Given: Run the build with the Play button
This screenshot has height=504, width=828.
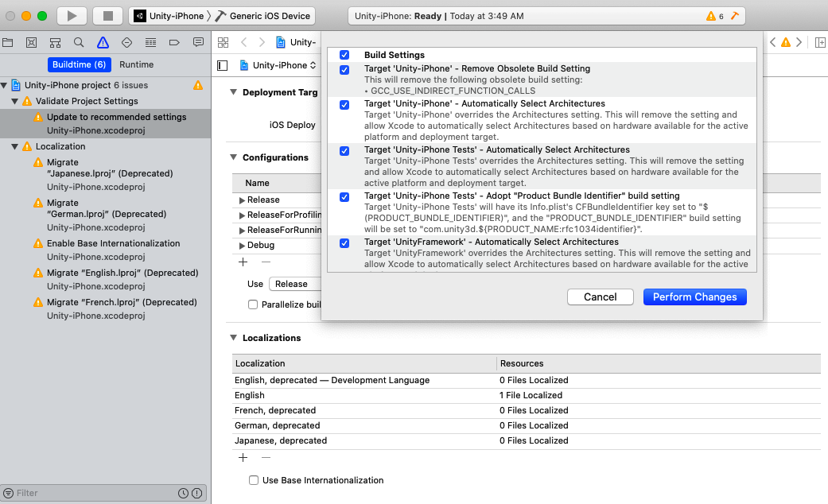Looking at the screenshot, I should pyautogui.click(x=72, y=16).
